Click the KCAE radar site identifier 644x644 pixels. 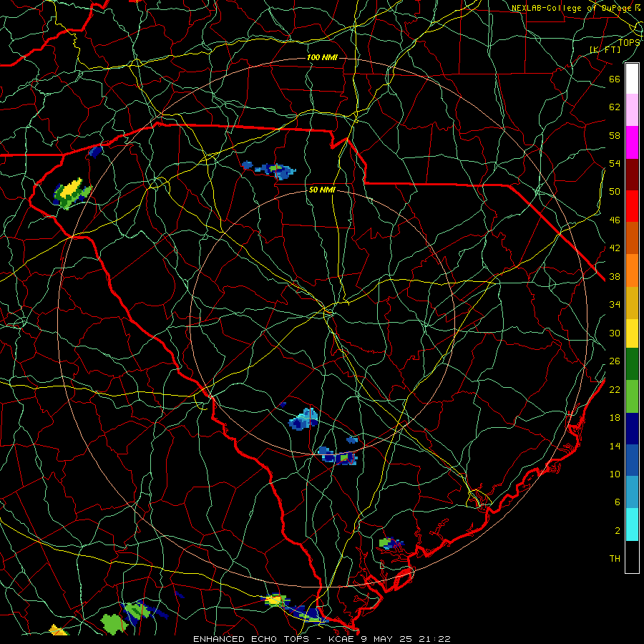343,639
